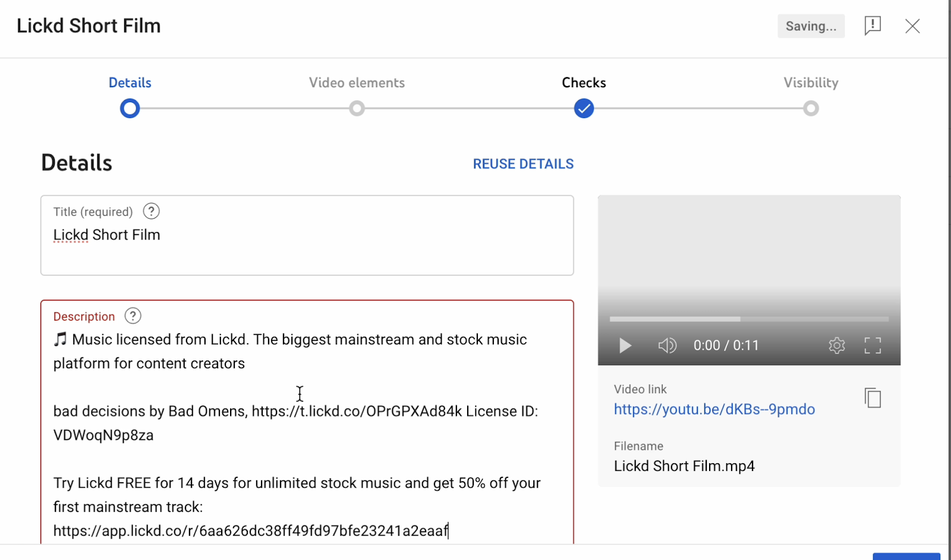Image resolution: width=951 pixels, height=560 pixels.
Task: Click in the Description text area
Action: click(x=307, y=422)
